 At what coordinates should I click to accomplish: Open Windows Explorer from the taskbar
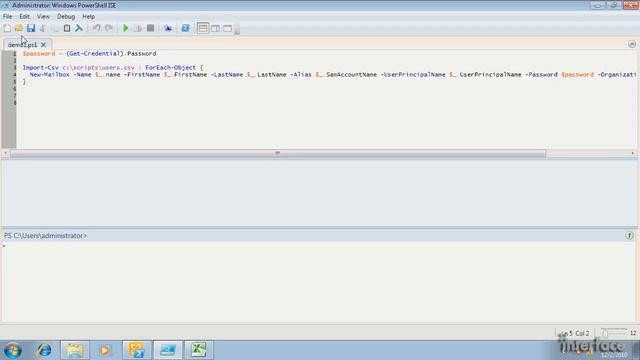click(75, 350)
